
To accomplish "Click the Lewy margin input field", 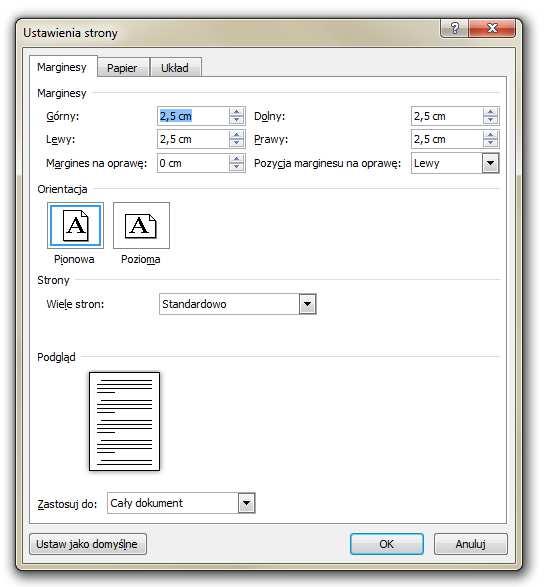I will pyautogui.click(x=193, y=139).
